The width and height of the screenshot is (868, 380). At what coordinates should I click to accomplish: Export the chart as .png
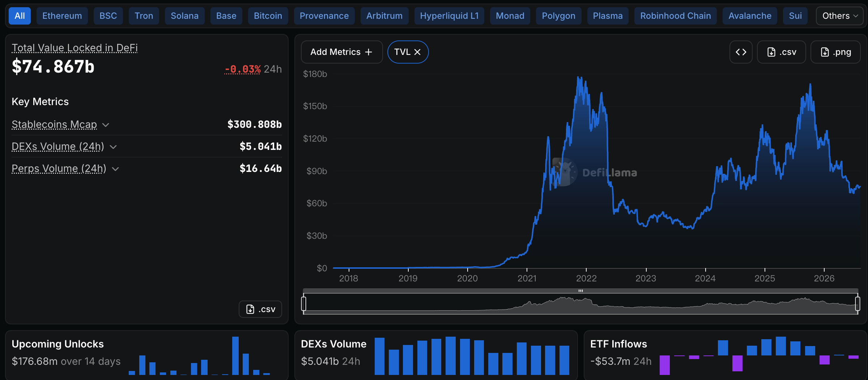pos(835,52)
